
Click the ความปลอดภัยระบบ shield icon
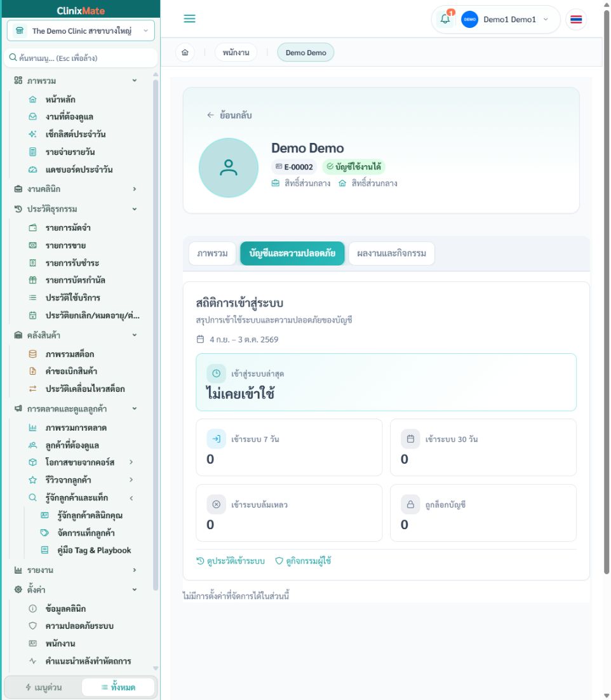[x=32, y=626]
